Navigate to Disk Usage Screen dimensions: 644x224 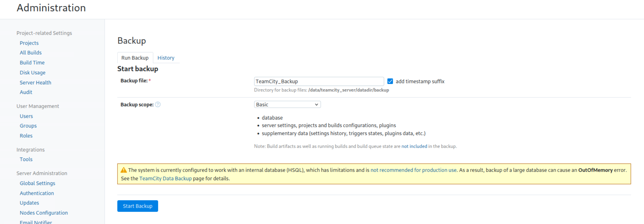coord(33,73)
